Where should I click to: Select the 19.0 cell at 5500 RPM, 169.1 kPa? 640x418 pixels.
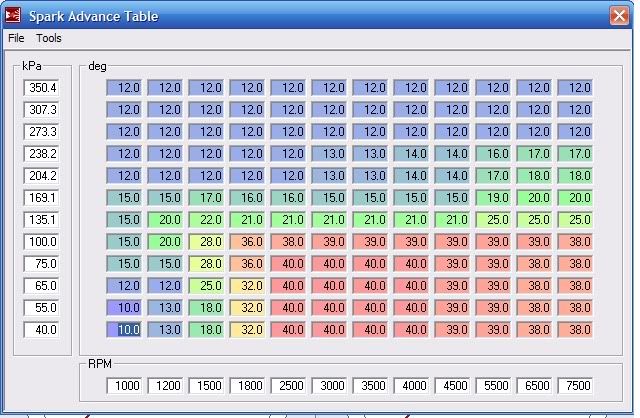click(x=493, y=198)
